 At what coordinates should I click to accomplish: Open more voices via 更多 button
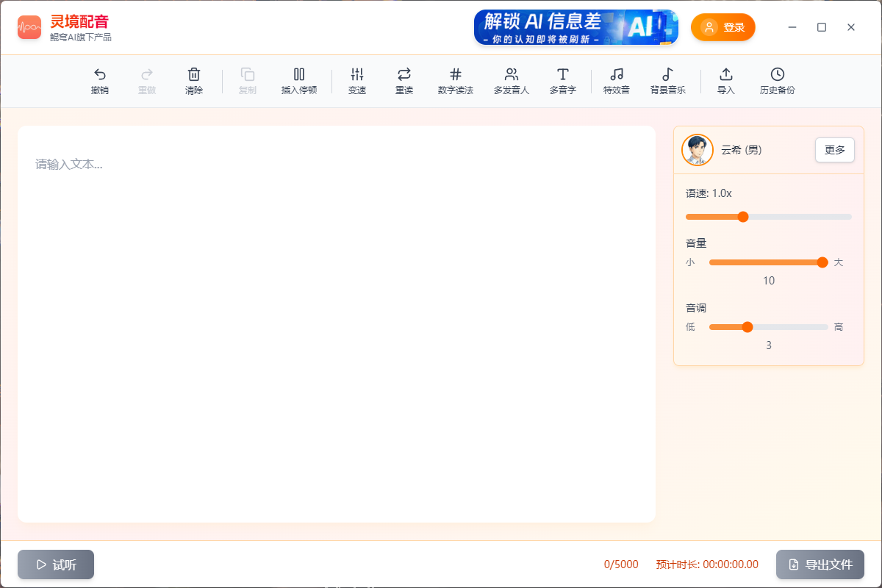[834, 150]
